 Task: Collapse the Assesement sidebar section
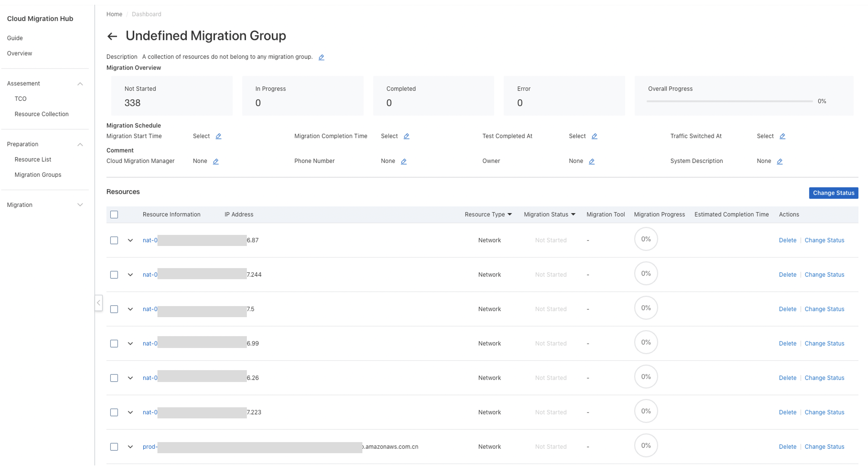tap(80, 84)
